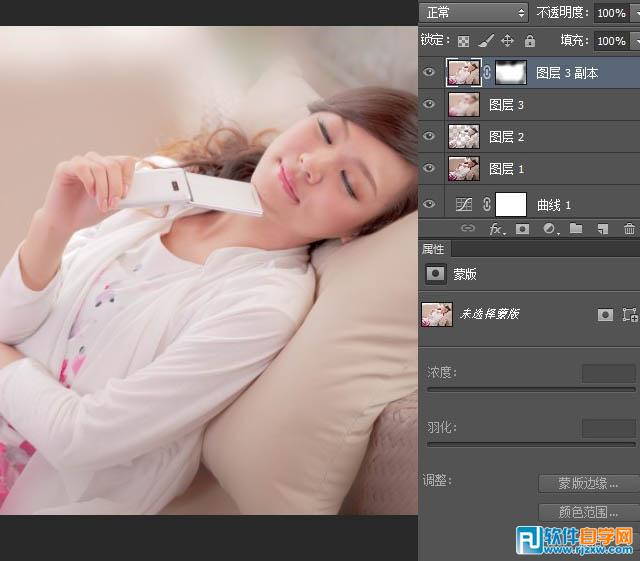This screenshot has width=640, height=561.
Task: Select layer name 图层 3 副本
Action: [x=567, y=73]
